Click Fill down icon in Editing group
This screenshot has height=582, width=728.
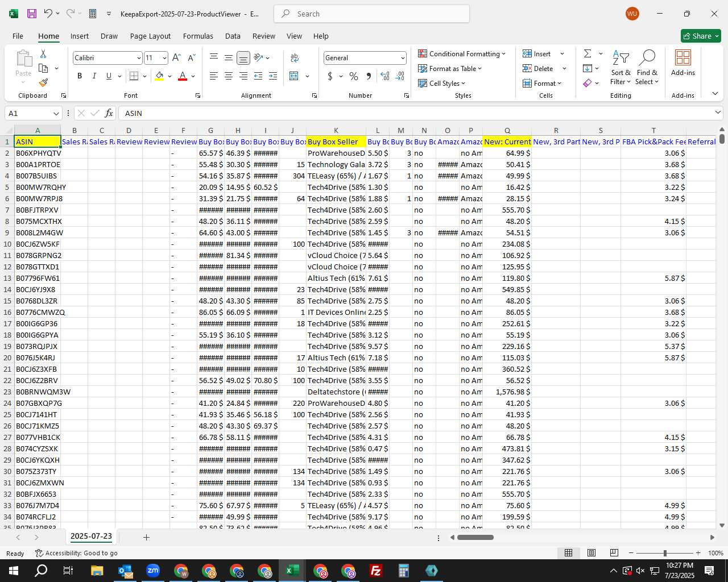(588, 68)
